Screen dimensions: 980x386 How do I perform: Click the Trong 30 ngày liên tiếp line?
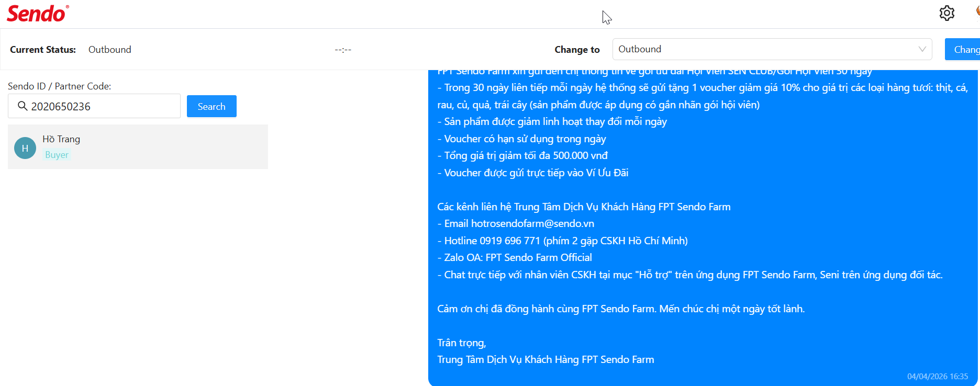(703, 96)
